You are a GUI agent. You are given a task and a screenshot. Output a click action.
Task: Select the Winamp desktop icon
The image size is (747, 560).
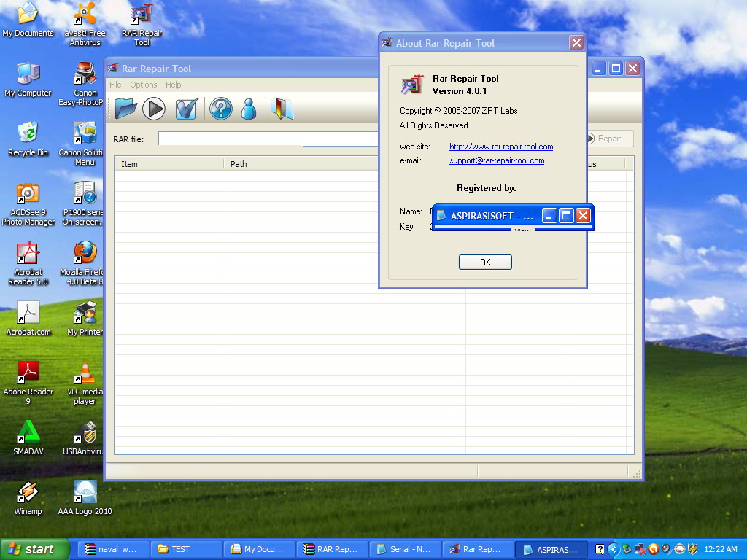click(28, 498)
